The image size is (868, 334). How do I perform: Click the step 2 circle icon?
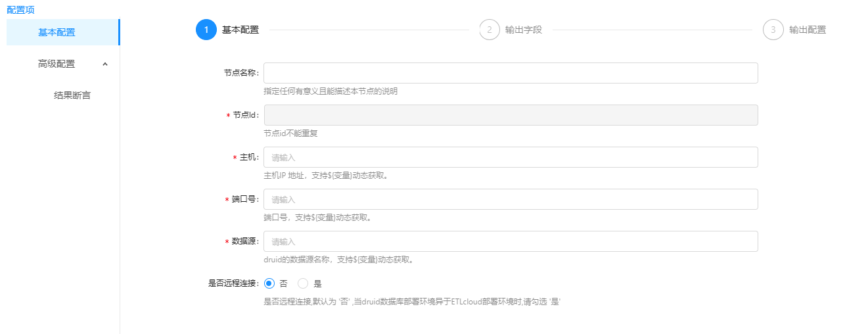pyautogui.click(x=490, y=30)
